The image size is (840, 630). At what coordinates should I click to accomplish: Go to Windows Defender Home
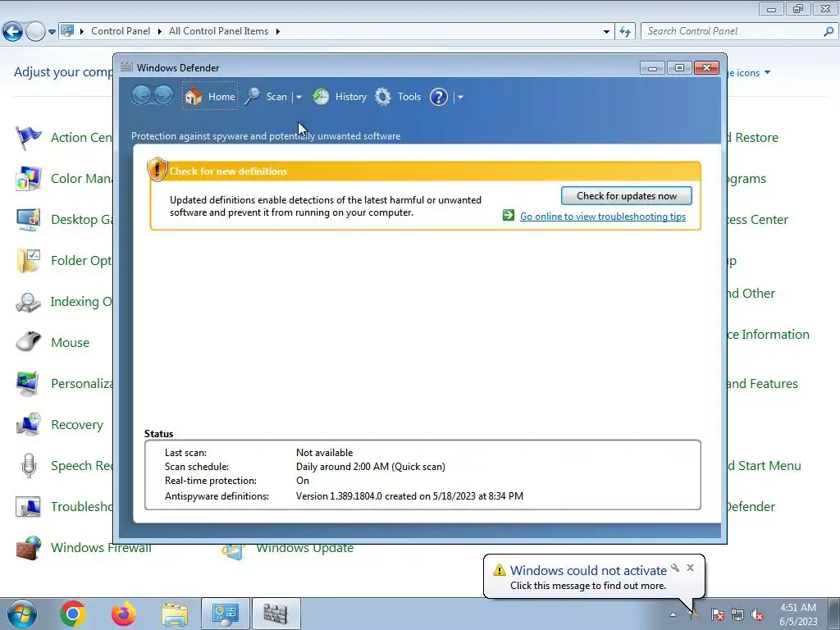210,97
